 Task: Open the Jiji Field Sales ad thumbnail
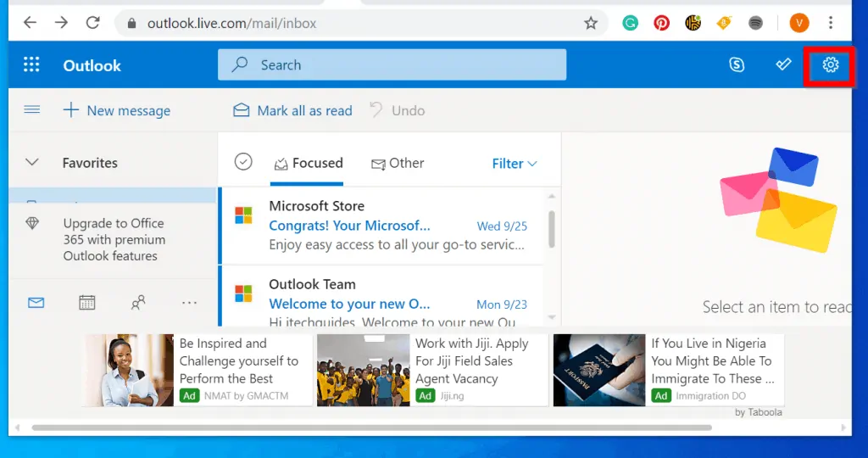tap(363, 370)
